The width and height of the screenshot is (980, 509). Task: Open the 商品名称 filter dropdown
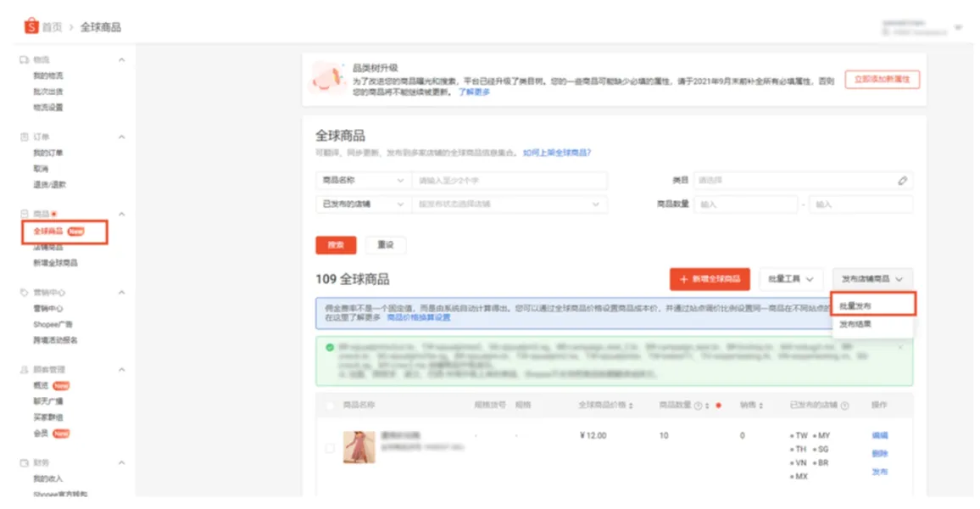click(363, 180)
